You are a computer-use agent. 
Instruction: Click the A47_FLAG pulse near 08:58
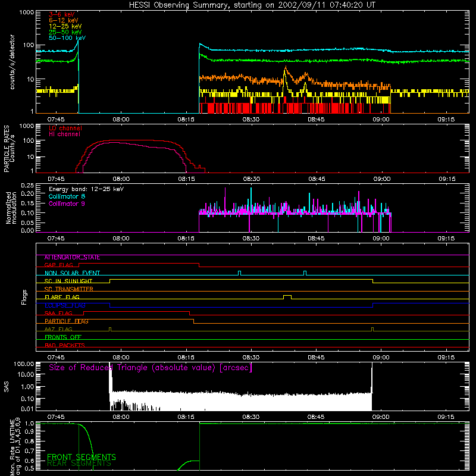(372, 329)
